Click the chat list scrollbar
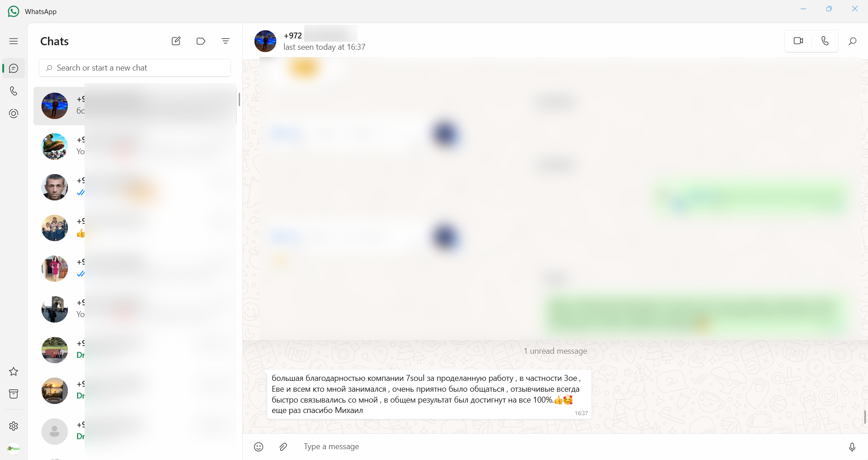The height and width of the screenshot is (460, 868). 239,99
